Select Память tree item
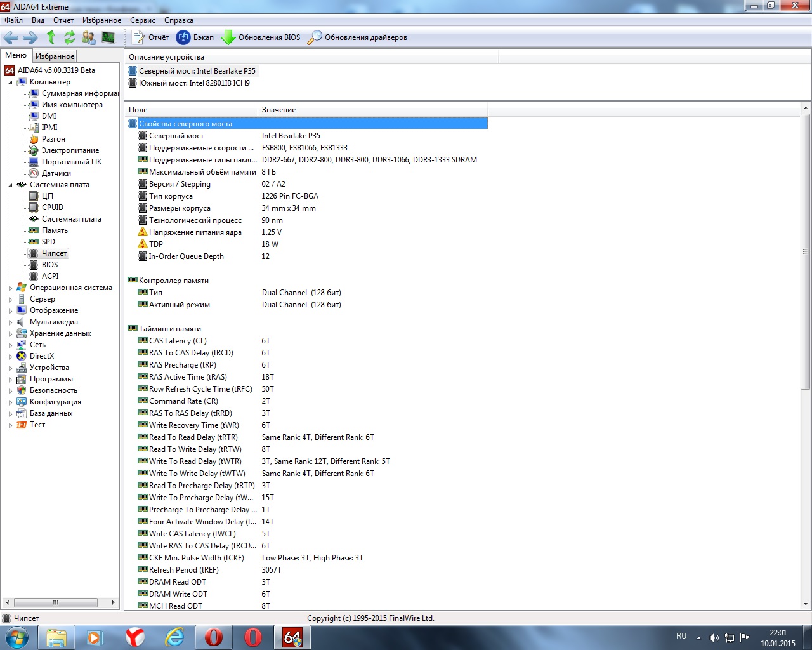812x650 pixels. coord(55,230)
